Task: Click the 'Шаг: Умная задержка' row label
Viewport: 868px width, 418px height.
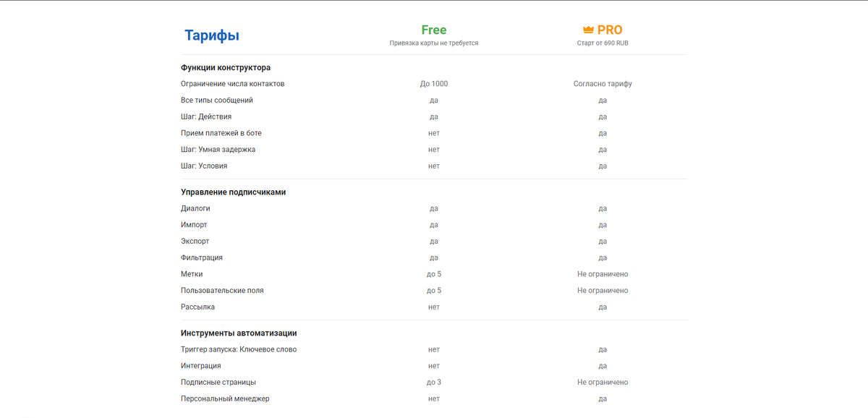Action: pos(218,150)
